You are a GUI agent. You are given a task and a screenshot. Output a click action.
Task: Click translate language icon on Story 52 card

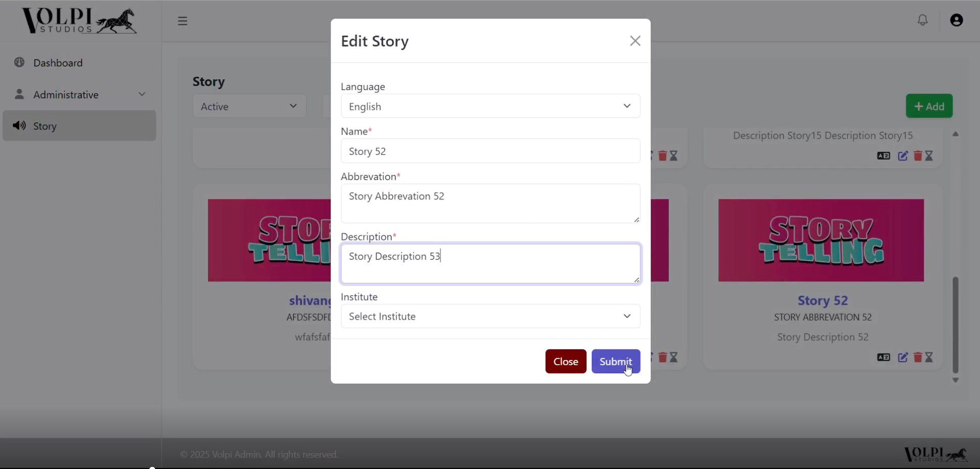click(x=883, y=358)
